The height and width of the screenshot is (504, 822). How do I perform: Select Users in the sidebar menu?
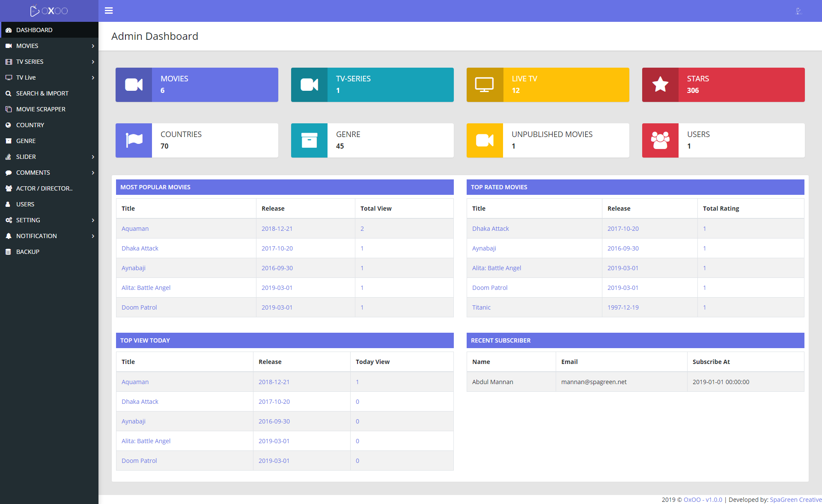coord(26,204)
